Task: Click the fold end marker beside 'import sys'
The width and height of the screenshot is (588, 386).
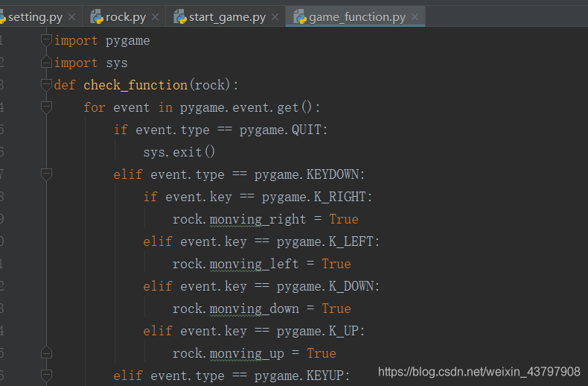Action: 46,62
